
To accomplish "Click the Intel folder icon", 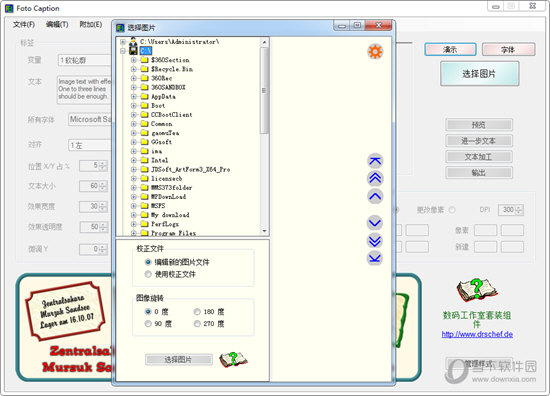I will [145, 160].
